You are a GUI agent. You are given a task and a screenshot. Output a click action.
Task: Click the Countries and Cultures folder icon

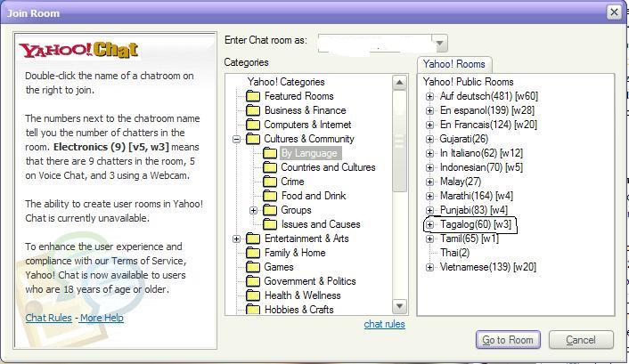[270, 167]
